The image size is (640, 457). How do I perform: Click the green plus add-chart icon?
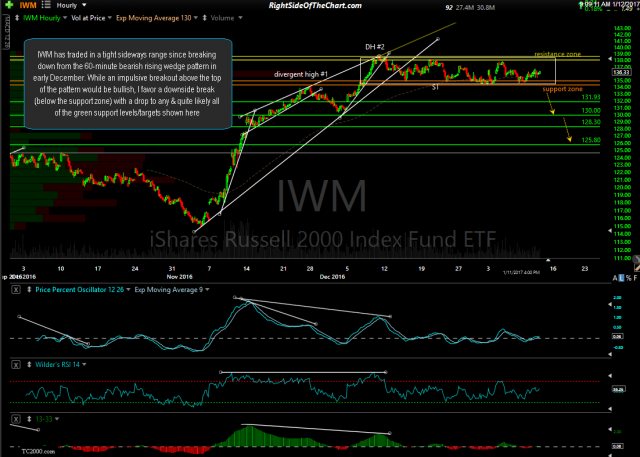point(9,5)
